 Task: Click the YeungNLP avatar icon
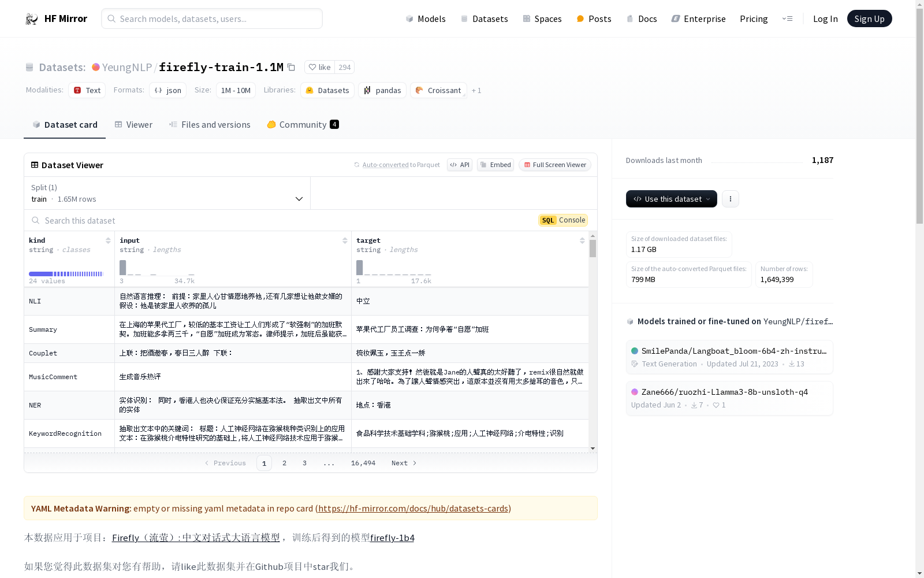pos(96,67)
